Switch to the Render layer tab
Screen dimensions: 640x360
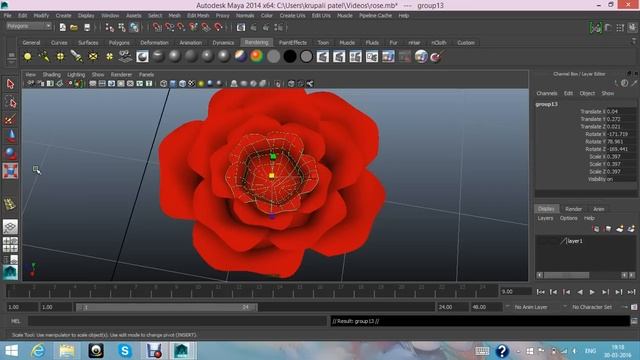pyautogui.click(x=573, y=209)
